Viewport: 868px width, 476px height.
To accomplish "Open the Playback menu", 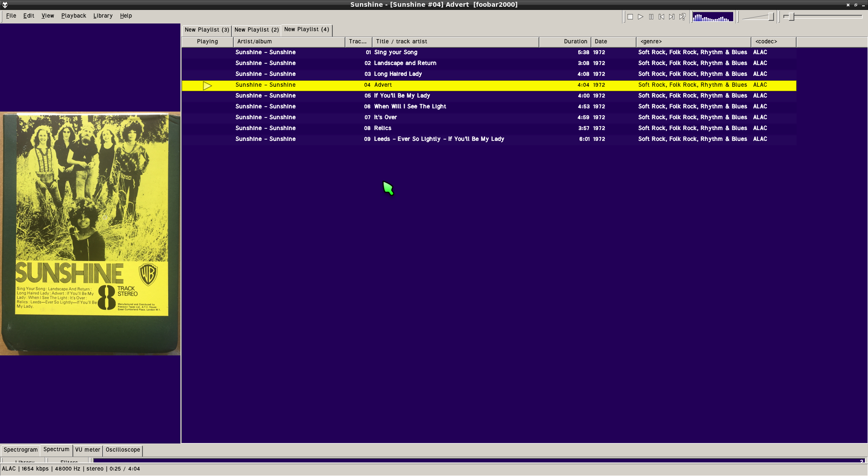I will [x=74, y=16].
